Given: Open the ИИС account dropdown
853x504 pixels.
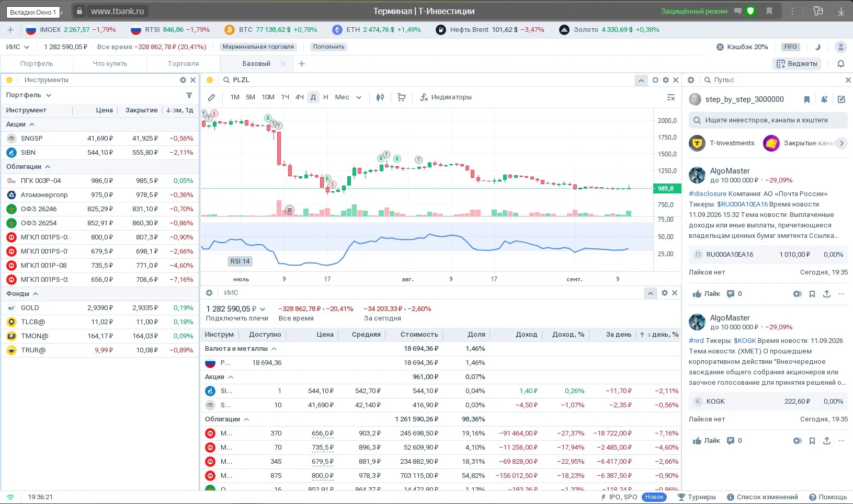Looking at the screenshot, I should pos(18,47).
